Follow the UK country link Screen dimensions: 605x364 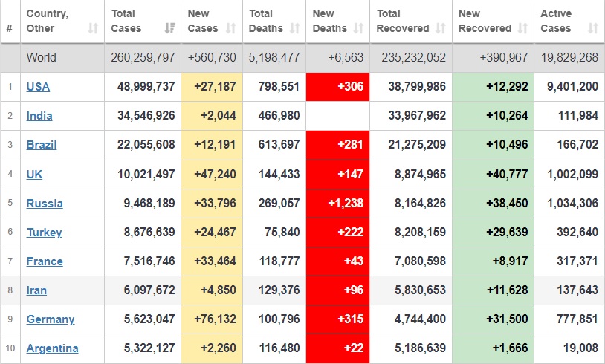point(34,174)
